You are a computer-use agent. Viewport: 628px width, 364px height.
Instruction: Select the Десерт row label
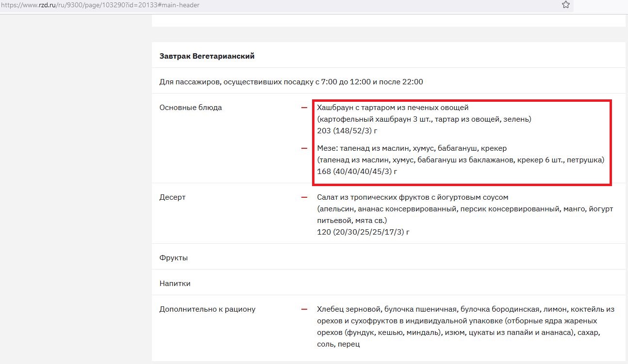(172, 197)
